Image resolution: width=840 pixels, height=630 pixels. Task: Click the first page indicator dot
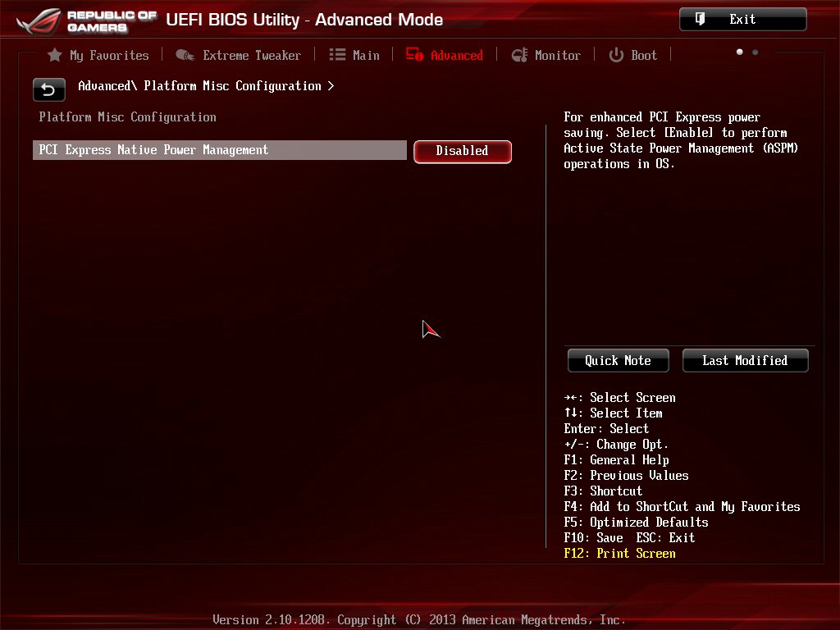[740, 52]
